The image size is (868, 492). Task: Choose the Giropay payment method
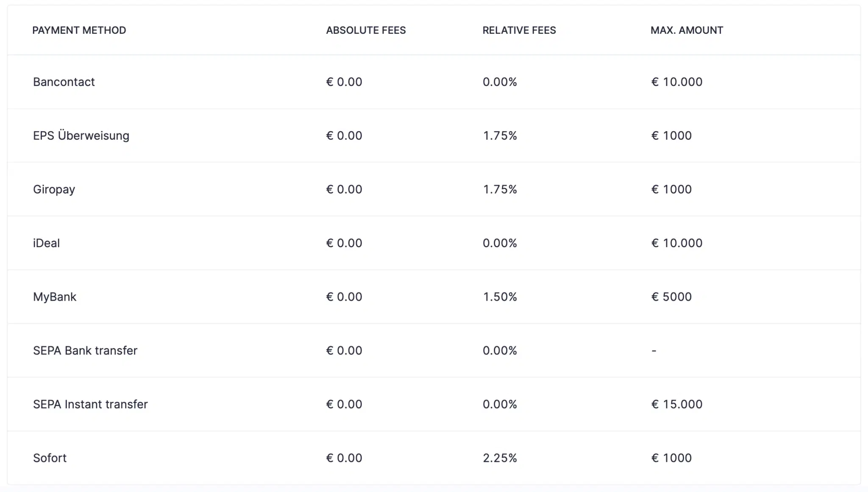434,189
